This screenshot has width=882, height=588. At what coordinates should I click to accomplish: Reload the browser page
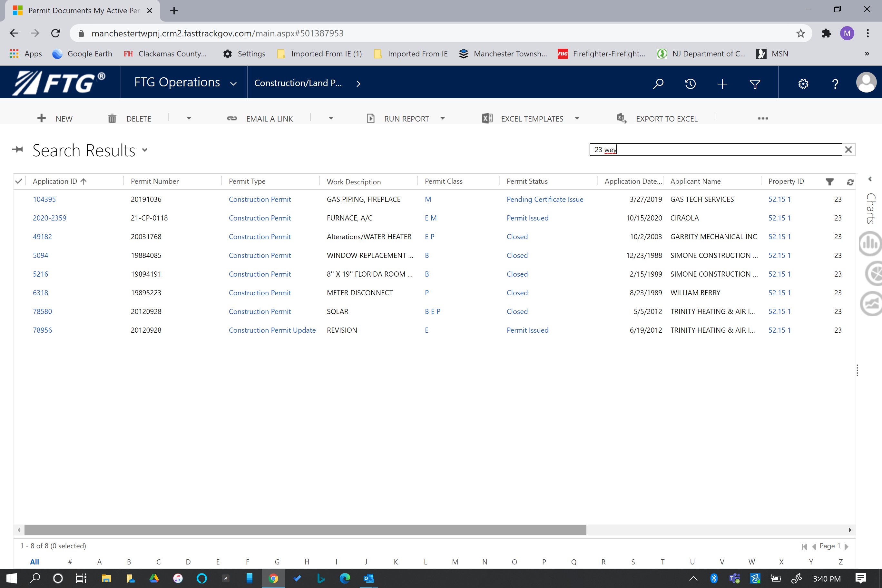[x=55, y=34]
